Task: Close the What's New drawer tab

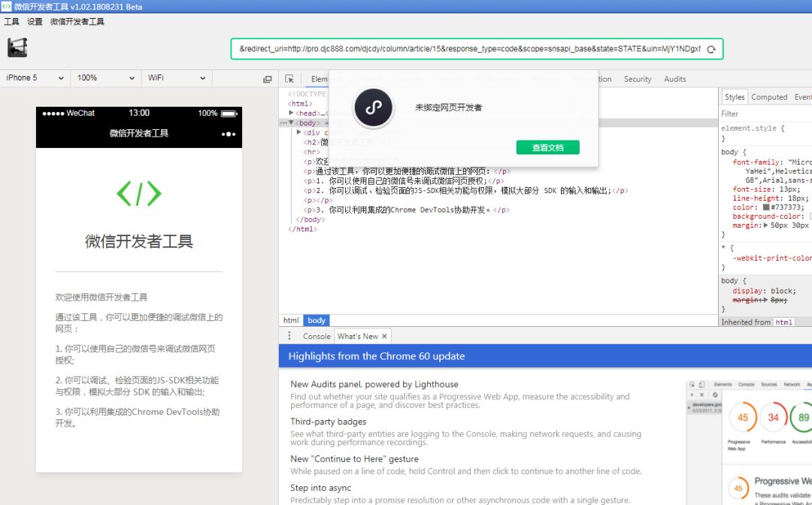Action: point(384,337)
